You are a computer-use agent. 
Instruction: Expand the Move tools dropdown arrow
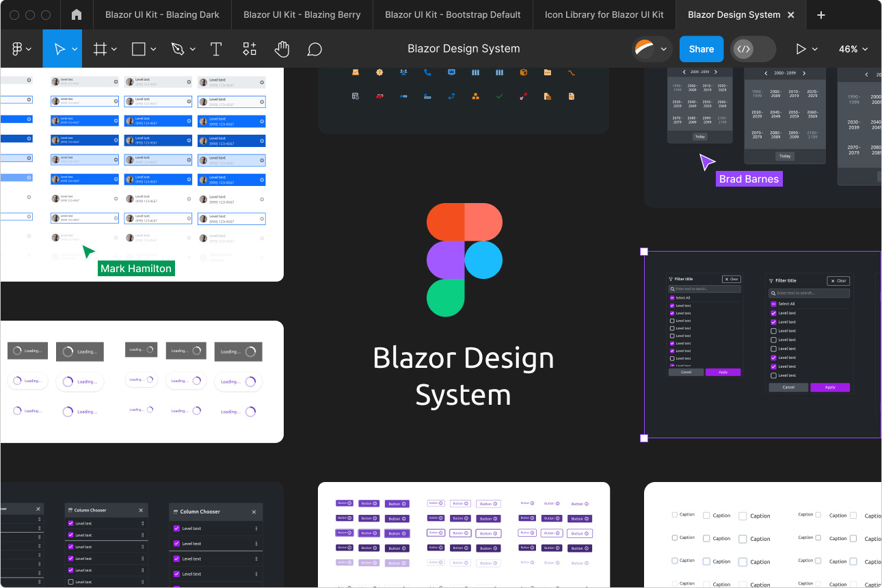[x=75, y=49]
